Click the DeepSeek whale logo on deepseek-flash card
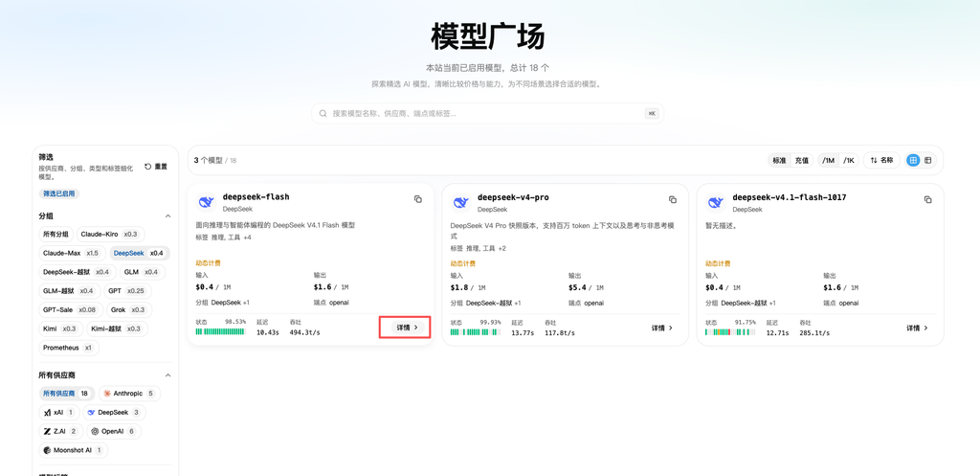This screenshot has height=476, width=980. (206, 202)
